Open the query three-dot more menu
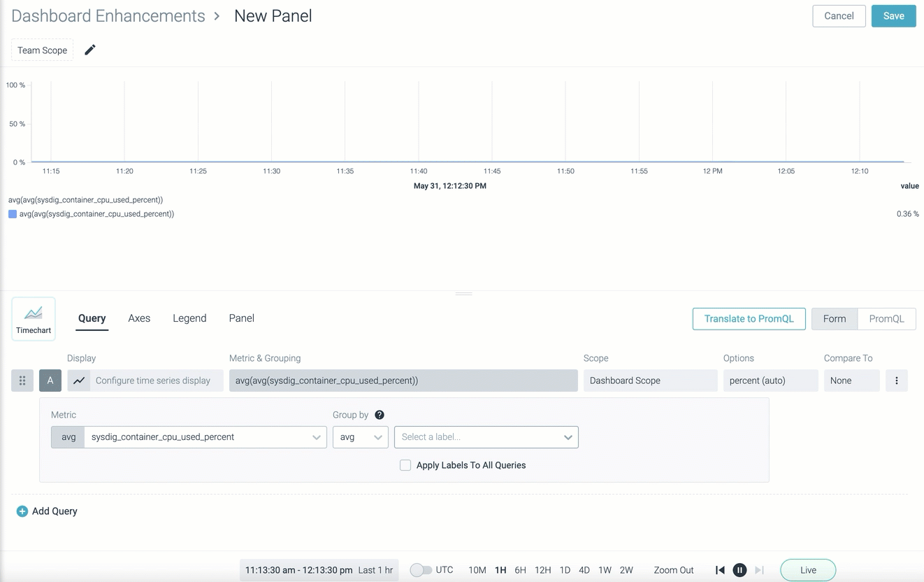Viewport: 924px width, 582px height. [897, 381]
